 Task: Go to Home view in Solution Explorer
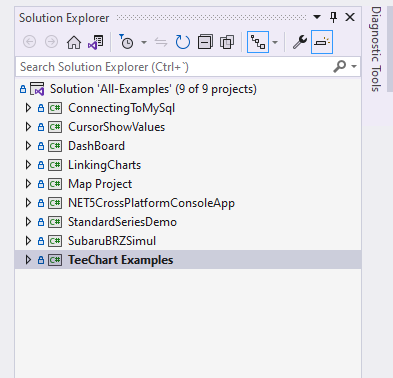[x=74, y=42]
